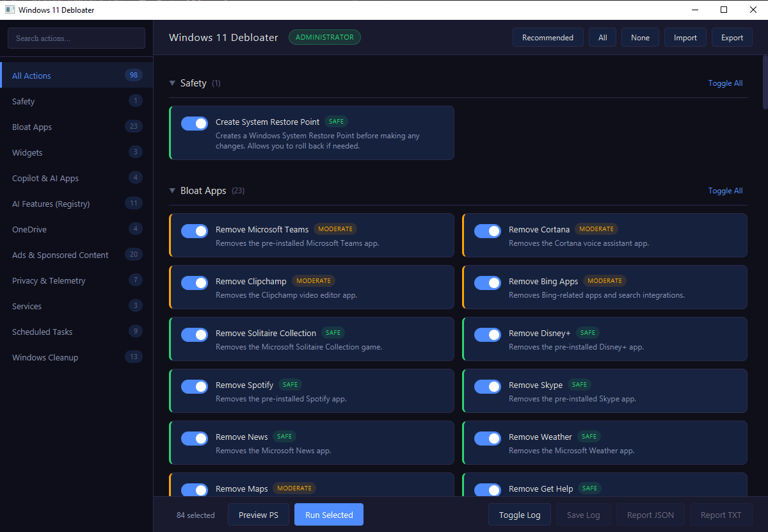Click the 98 count badge for All Actions
The width and height of the screenshot is (768, 532).
click(x=134, y=75)
